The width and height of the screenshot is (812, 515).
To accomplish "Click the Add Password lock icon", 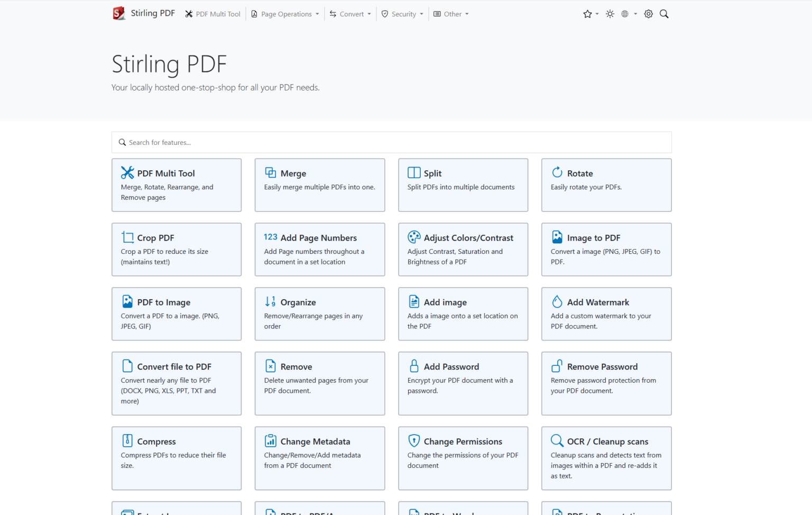I will click(414, 365).
